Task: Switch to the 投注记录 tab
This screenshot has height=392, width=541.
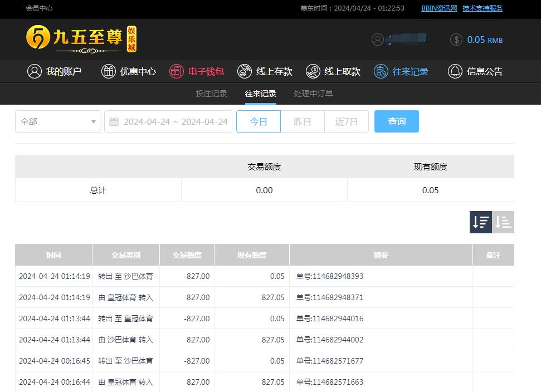Action: [x=211, y=94]
